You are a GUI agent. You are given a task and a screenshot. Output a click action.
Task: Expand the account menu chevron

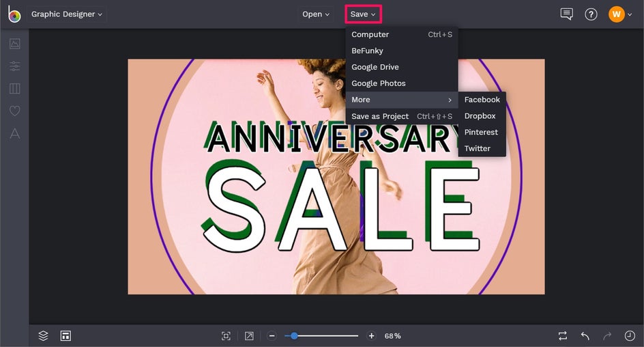[x=630, y=15]
